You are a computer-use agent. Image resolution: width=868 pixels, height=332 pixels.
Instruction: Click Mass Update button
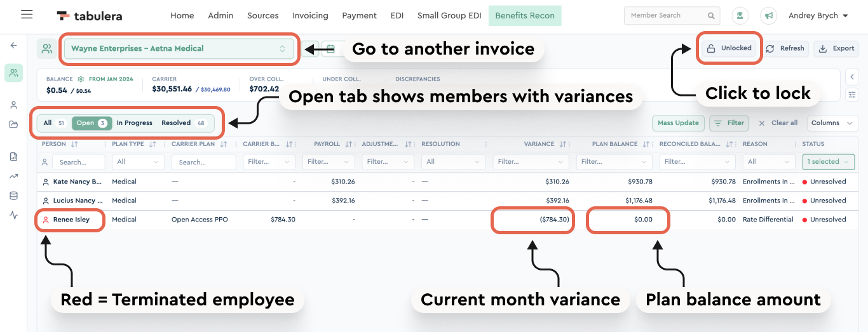(678, 123)
